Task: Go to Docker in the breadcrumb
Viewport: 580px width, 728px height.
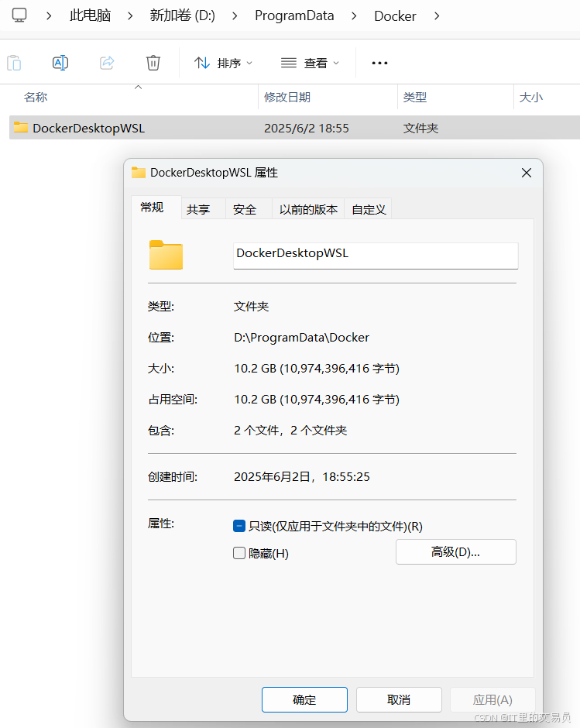Action: [x=395, y=15]
